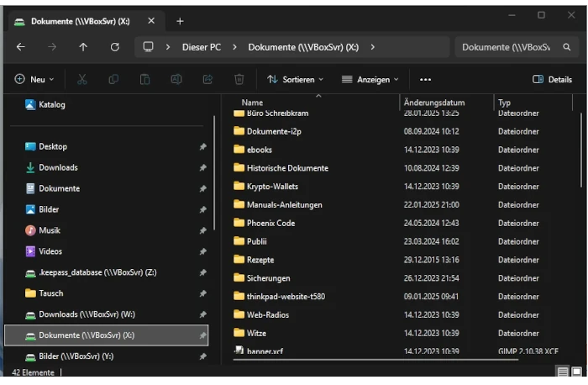
Task: Open Downloads (\\VBoxSvr) (W:) drive
Action: [80, 314]
